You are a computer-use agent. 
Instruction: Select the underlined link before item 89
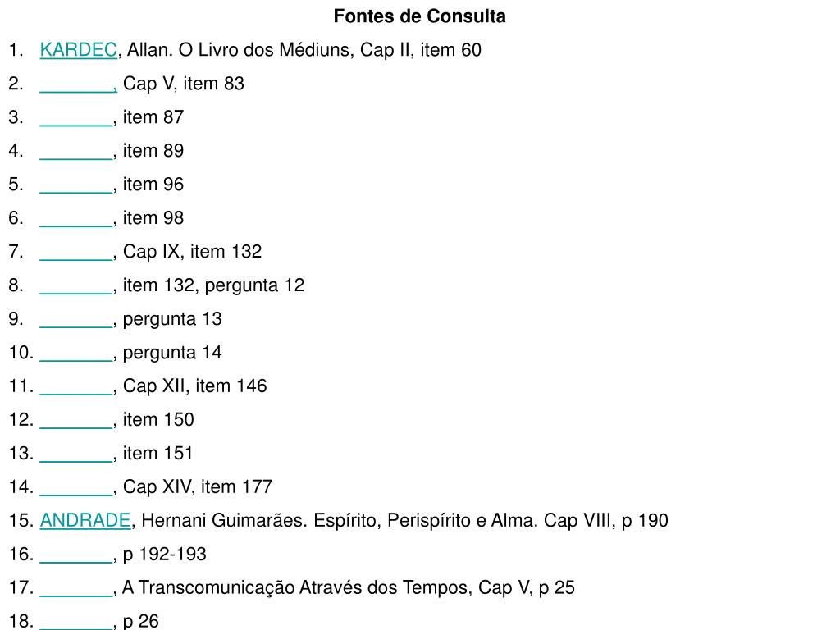[76, 153]
